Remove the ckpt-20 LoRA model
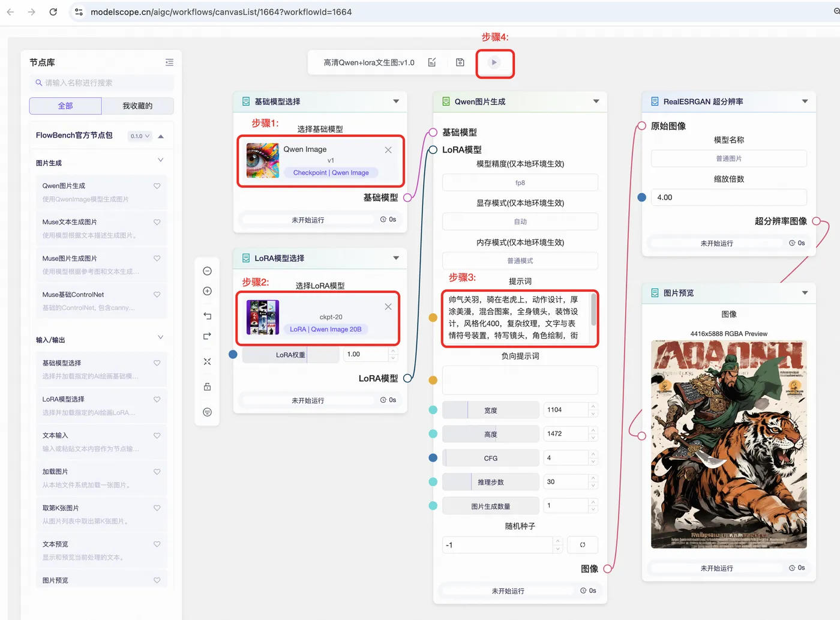This screenshot has width=840, height=620. [388, 307]
